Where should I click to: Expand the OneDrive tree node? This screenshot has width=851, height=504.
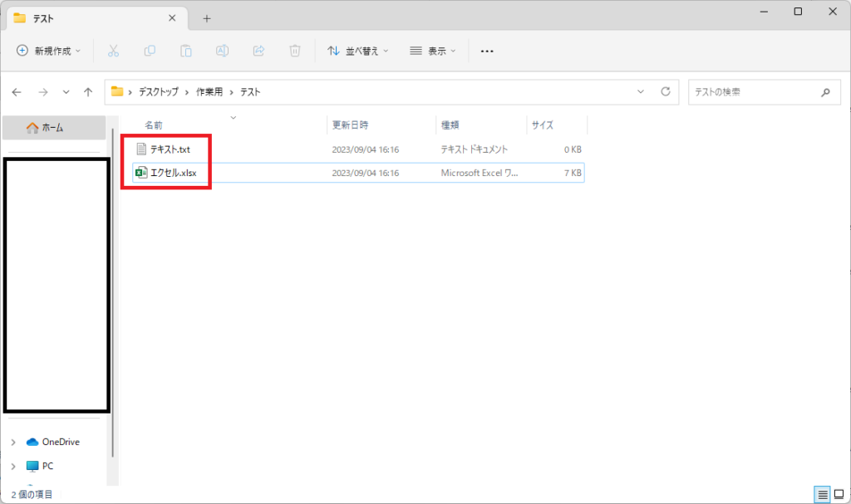[13, 443]
